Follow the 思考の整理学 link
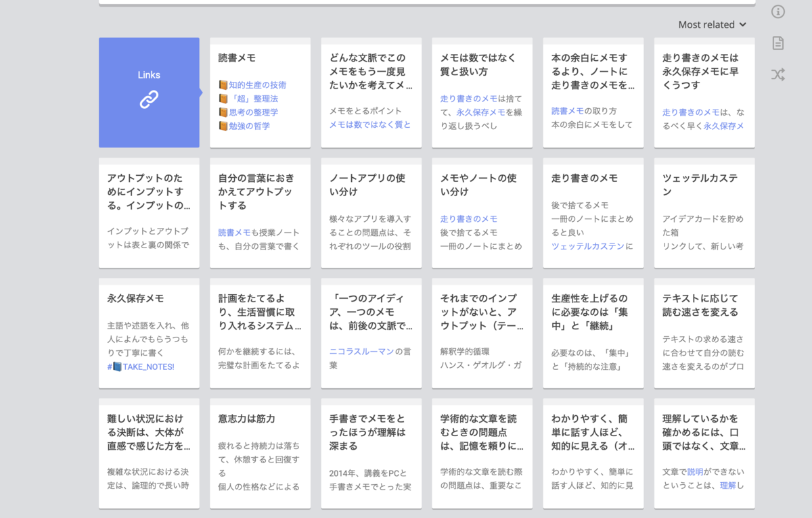 pos(253,112)
